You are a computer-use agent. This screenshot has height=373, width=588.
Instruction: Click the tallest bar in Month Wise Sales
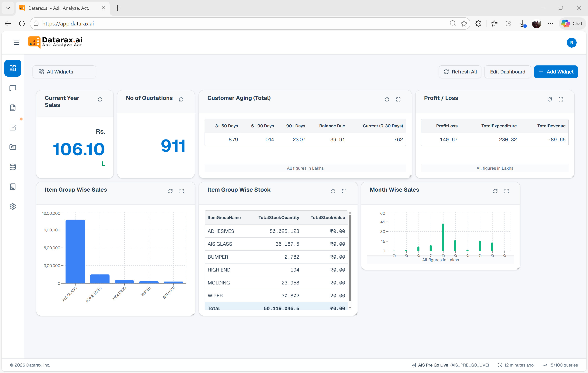443,237
